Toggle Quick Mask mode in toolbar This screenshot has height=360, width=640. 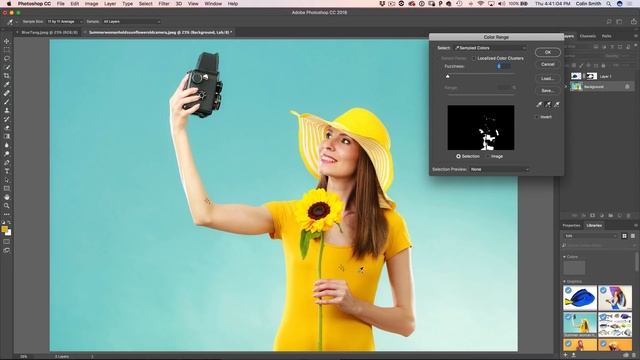pyautogui.click(x=7, y=242)
